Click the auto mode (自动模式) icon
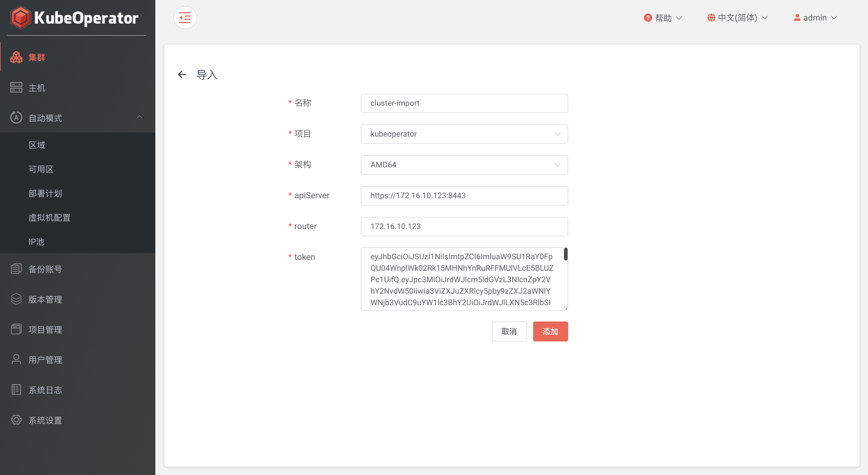 coord(16,118)
